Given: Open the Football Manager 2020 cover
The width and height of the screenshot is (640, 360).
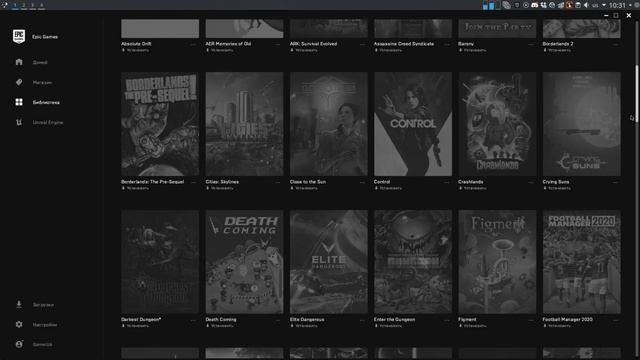Looking at the screenshot, I should pyautogui.click(x=582, y=262).
